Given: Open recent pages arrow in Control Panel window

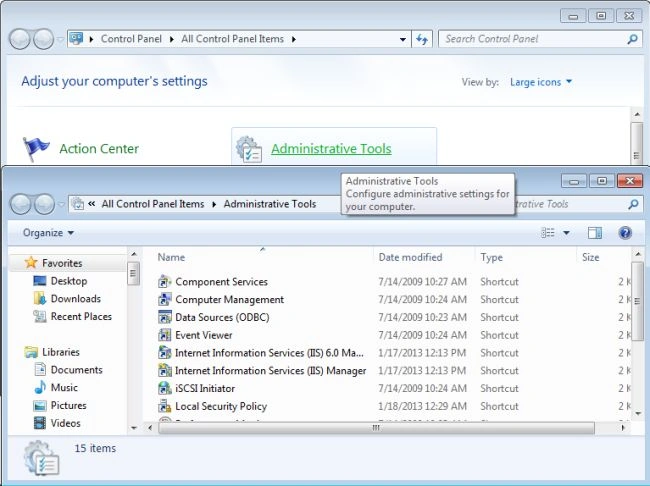Looking at the screenshot, I should pos(61,39).
